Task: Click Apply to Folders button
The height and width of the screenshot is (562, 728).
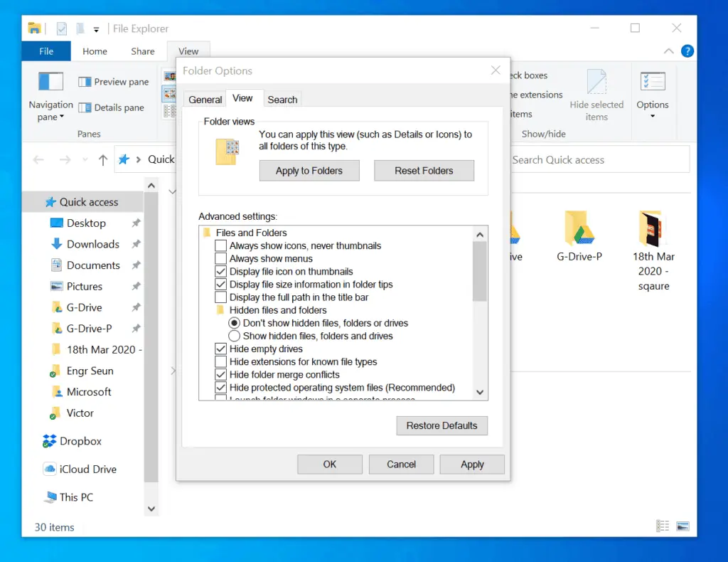Action: click(309, 171)
